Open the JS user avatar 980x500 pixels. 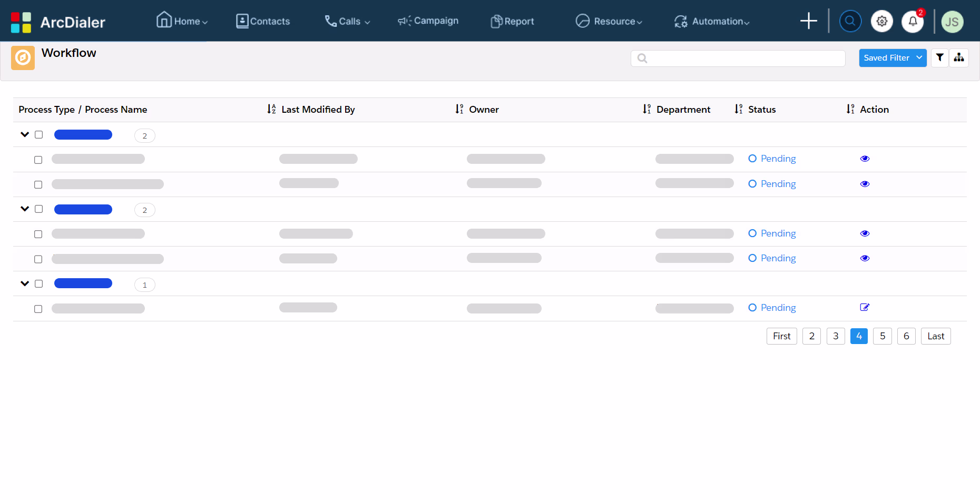pos(952,22)
